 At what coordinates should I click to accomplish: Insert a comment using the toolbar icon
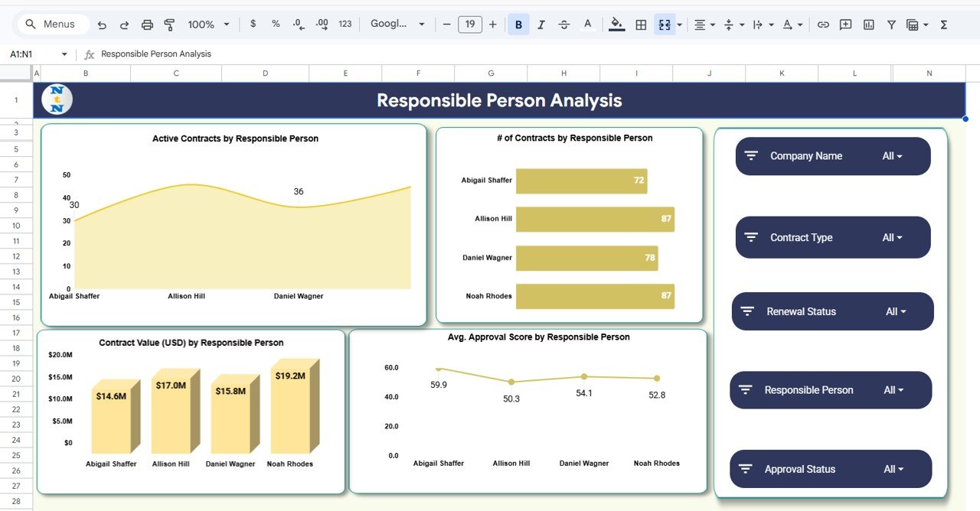tap(845, 24)
